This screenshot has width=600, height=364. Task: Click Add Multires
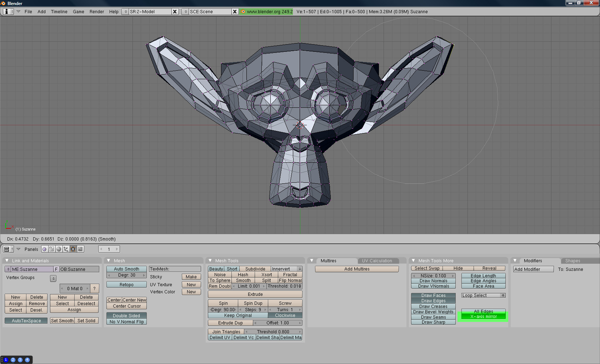tap(357, 269)
